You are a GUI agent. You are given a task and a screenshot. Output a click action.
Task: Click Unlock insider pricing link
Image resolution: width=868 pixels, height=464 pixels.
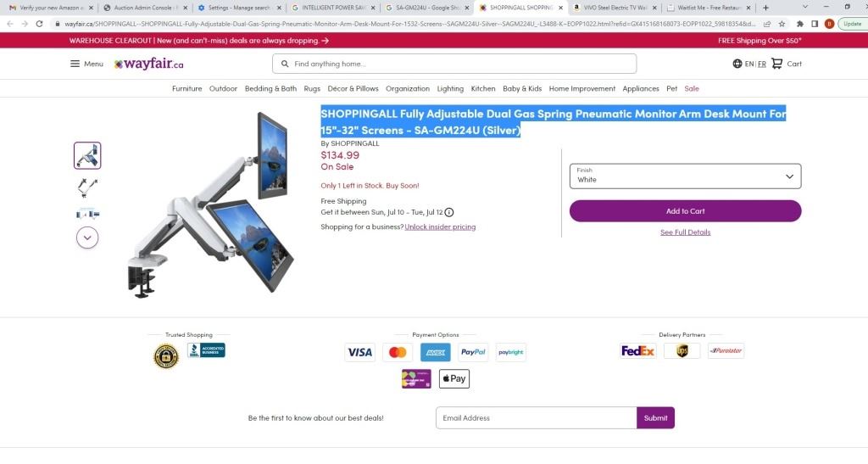coord(440,226)
